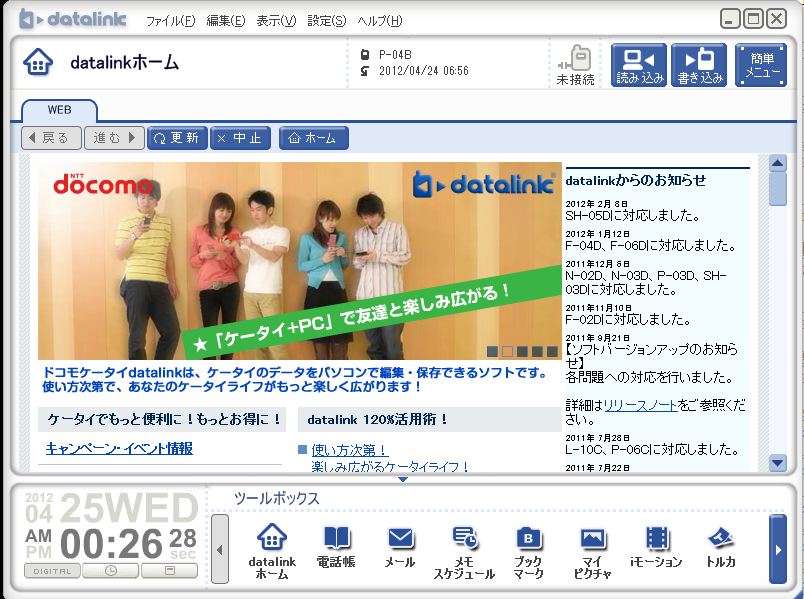Open the リリースノート release notes link
The image size is (804, 599).
tap(640, 406)
